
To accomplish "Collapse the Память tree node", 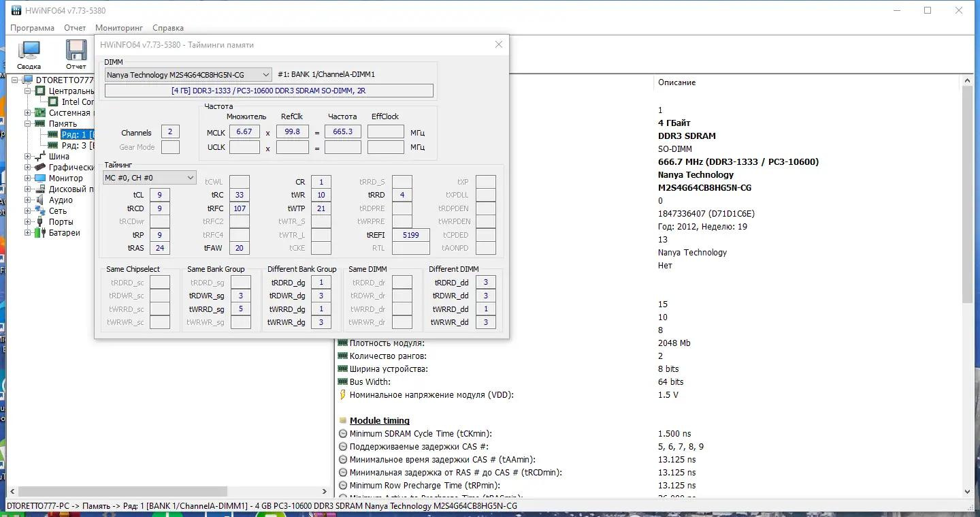I will click(x=28, y=124).
